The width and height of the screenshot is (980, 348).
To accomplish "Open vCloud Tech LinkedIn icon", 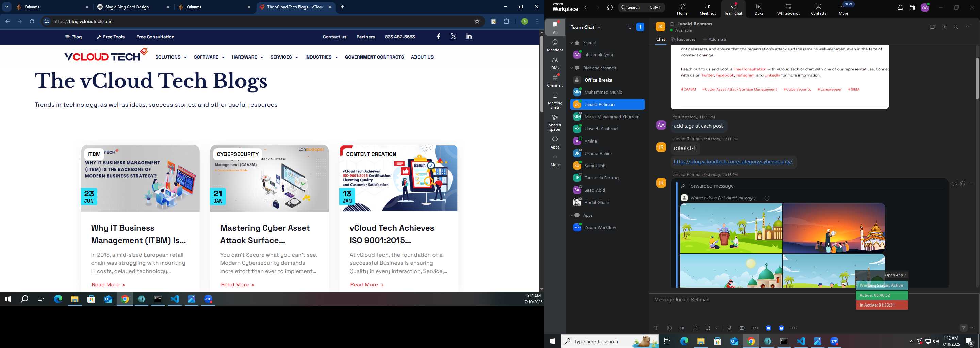I will pos(469,36).
